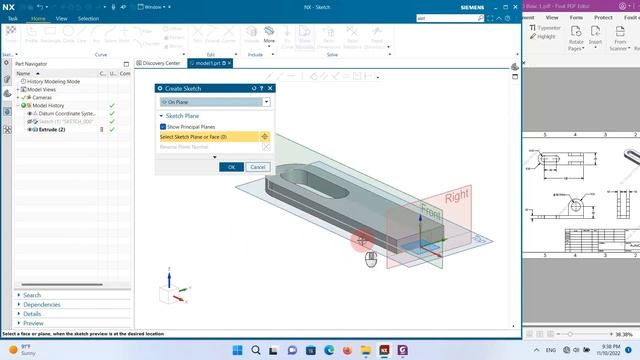Viewport: 640px width, 360px height.
Task: Click the Reset icon in Create Sketch dialog
Action: pyautogui.click(x=254, y=88)
